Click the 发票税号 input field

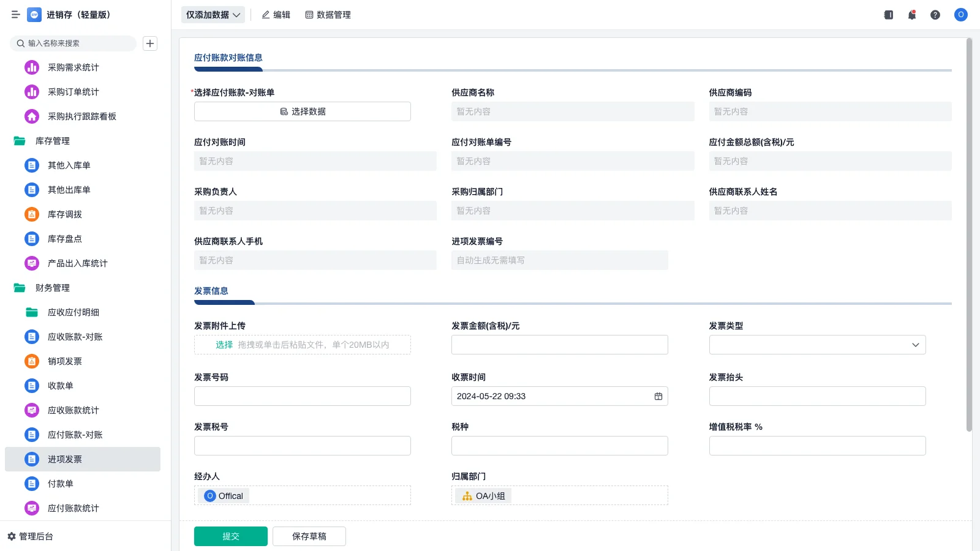[x=303, y=446]
